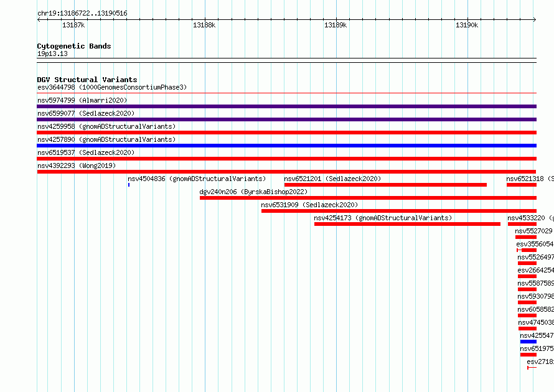The width and height of the screenshot is (554, 392).
Task: Click the right arrowhead of the ruler
Action: click(x=535, y=20)
